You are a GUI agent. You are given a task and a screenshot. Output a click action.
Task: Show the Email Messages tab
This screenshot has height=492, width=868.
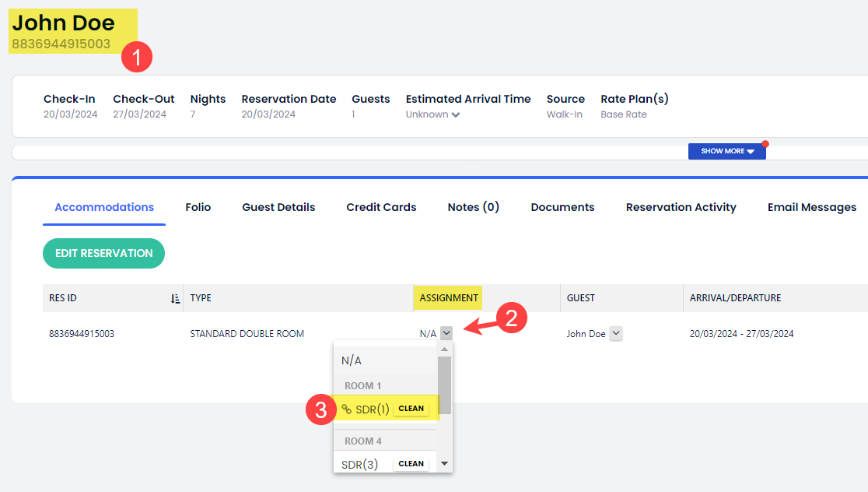click(811, 207)
